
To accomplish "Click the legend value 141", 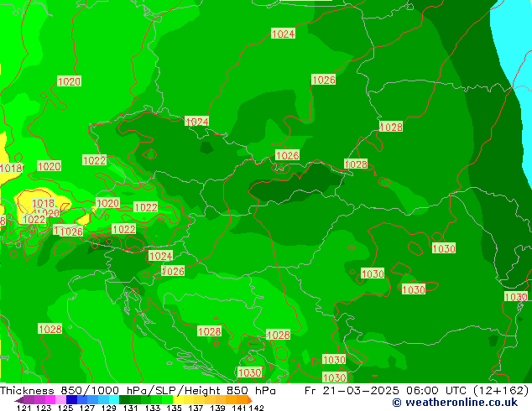I will coord(239,408).
